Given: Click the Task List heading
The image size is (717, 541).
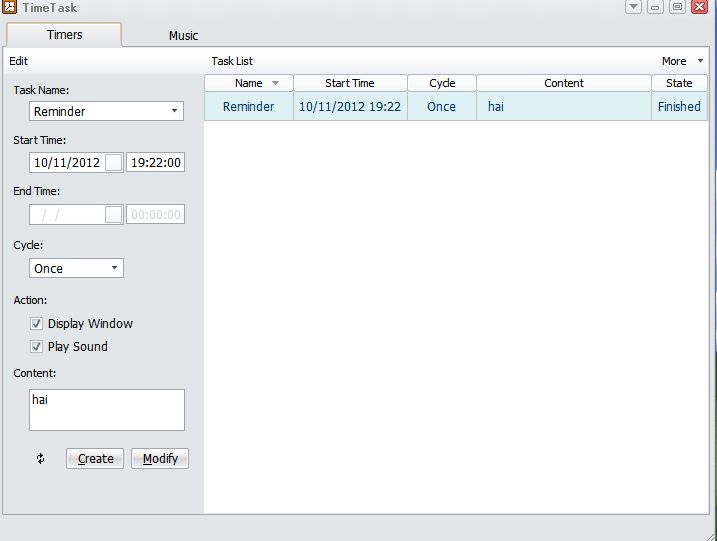Looking at the screenshot, I should [232, 61].
